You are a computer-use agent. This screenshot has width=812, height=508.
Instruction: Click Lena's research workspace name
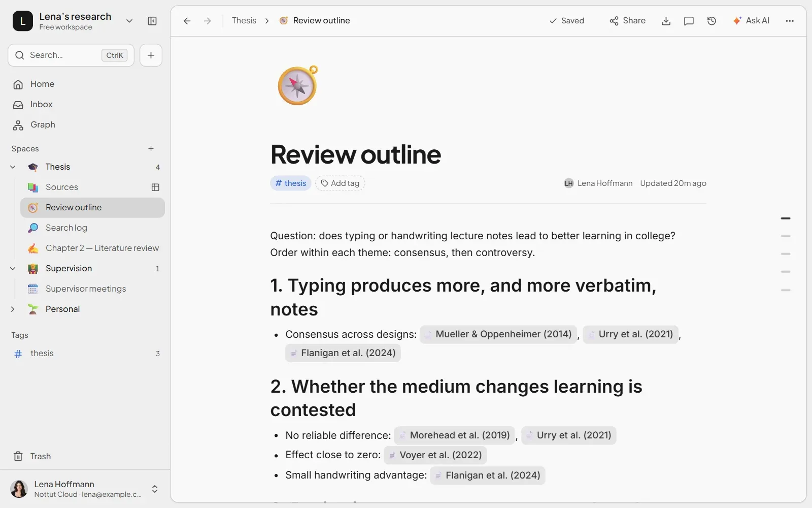[x=75, y=16]
